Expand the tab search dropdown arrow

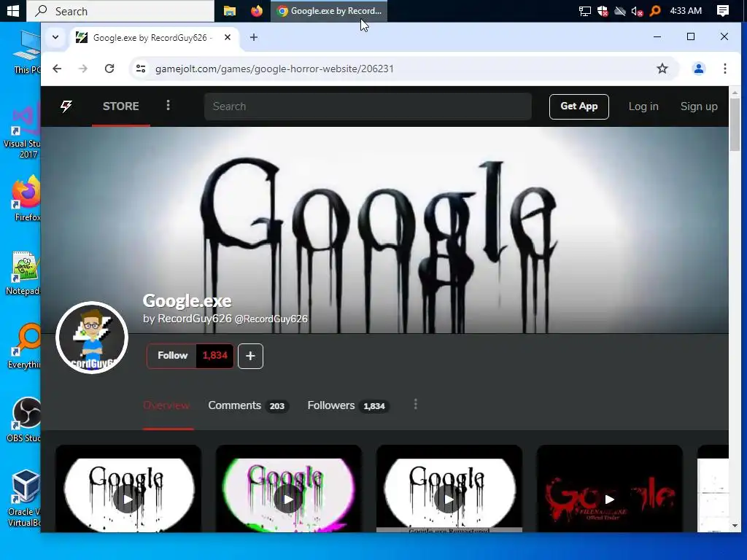tap(55, 37)
